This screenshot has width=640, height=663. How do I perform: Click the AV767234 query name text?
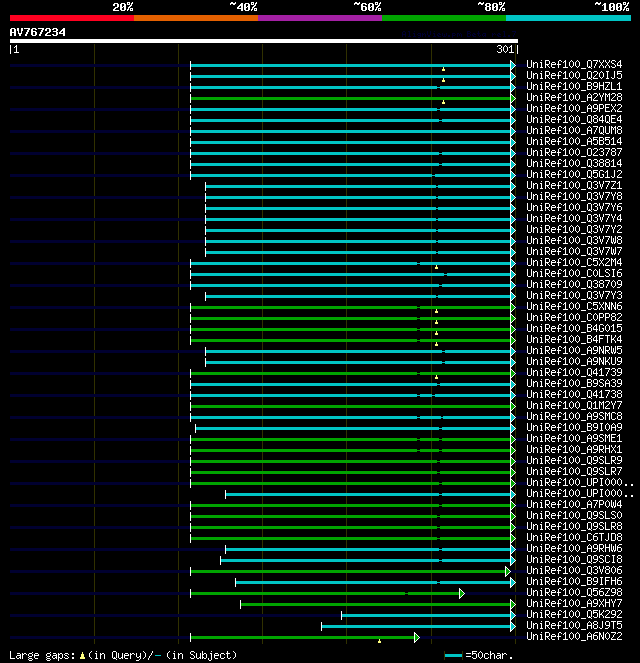coord(38,32)
